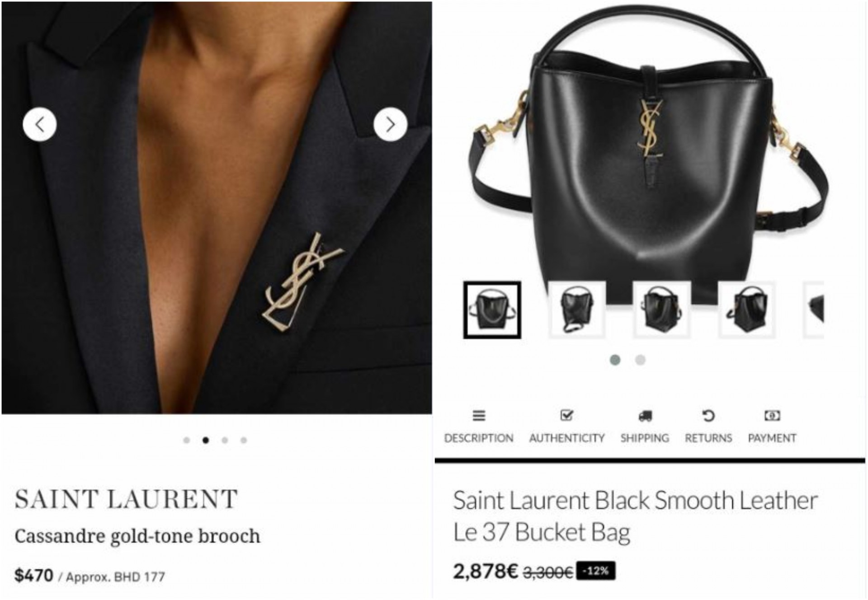Open the DESCRIPTION tab

pos(479,438)
